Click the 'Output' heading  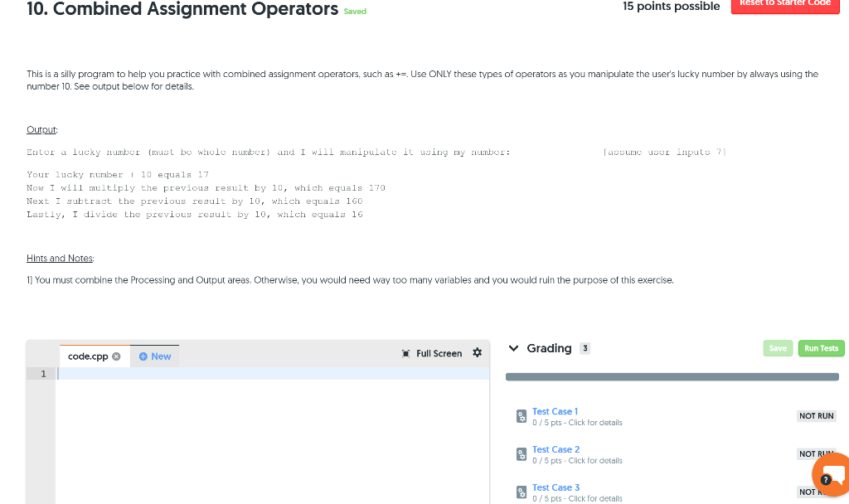(x=41, y=129)
